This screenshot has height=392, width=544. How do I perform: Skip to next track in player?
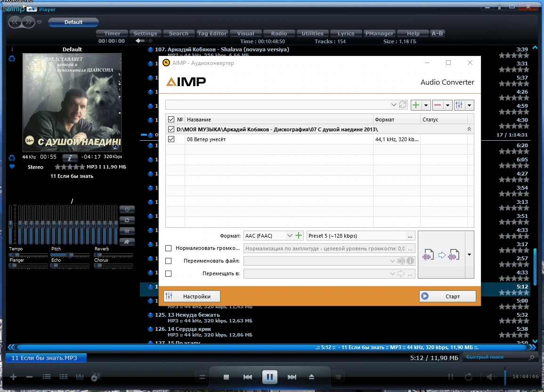292,377
